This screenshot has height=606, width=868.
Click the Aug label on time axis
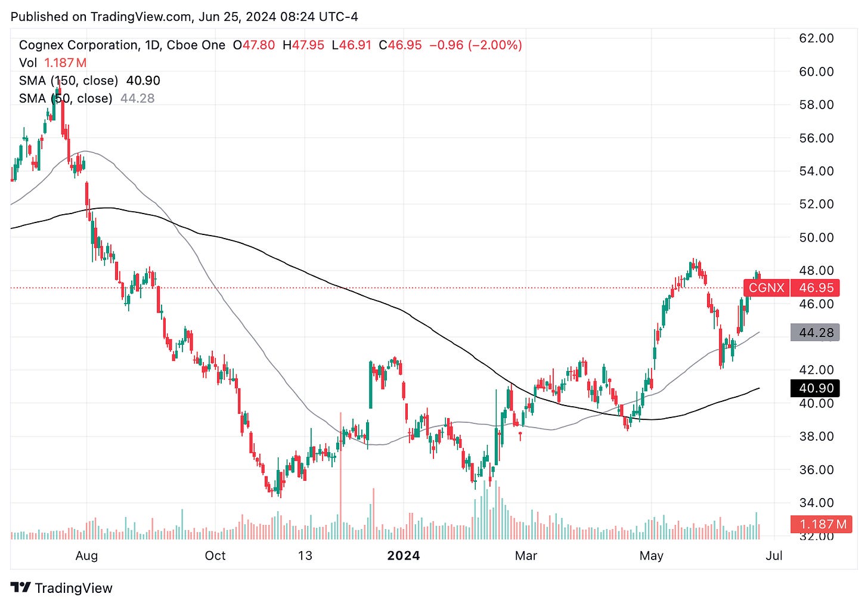86,556
